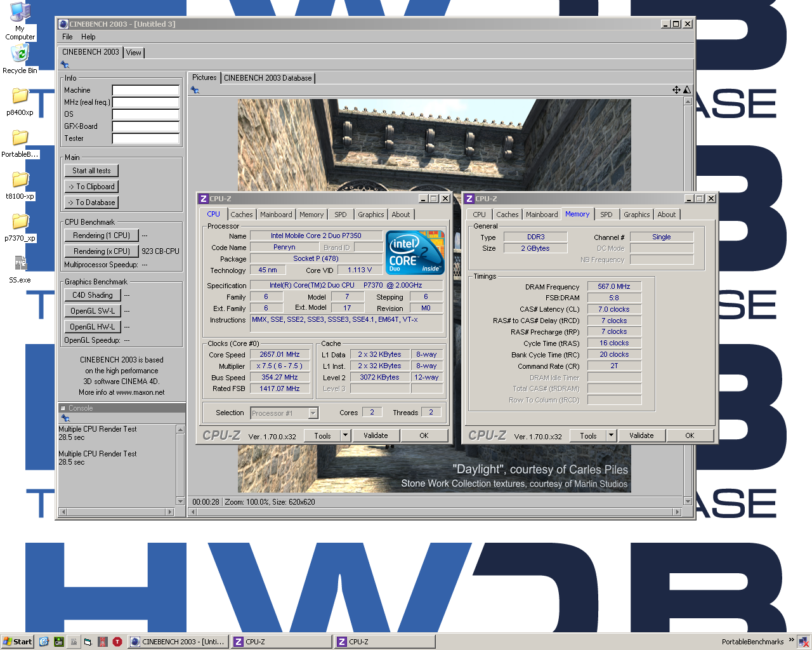
Task: Start the OpenGL SW-L test
Action: [x=93, y=311]
